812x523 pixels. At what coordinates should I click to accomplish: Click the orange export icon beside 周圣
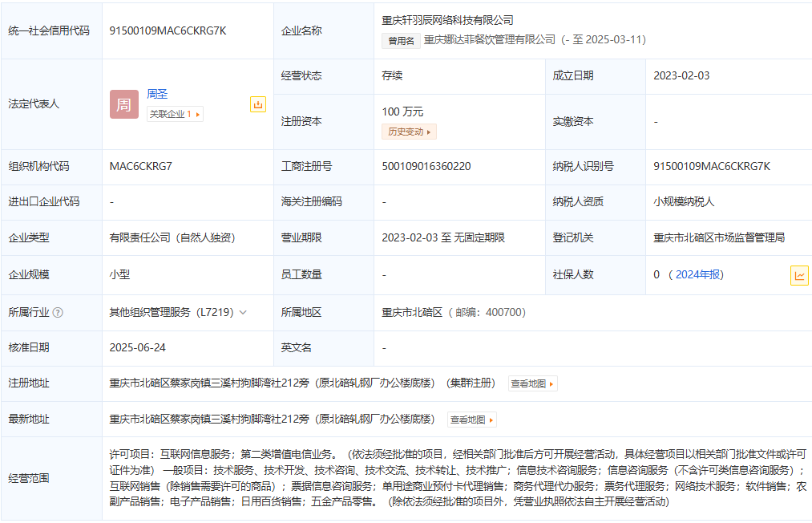pyautogui.click(x=257, y=104)
